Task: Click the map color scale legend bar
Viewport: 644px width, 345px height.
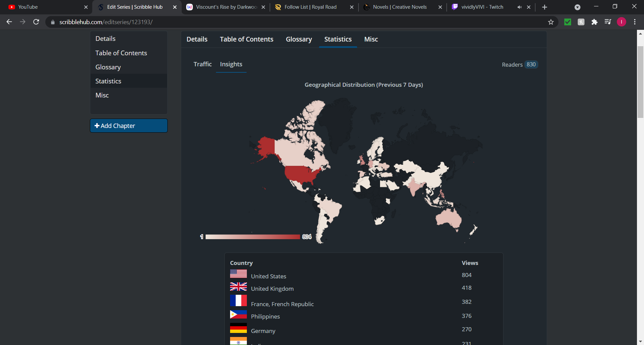Action: tap(253, 237)
